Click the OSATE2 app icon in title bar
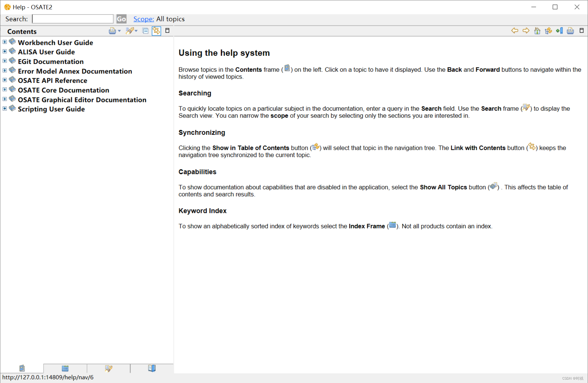This screenshot has width=588, height=383. pyautogui.click(x=7, y=7)
